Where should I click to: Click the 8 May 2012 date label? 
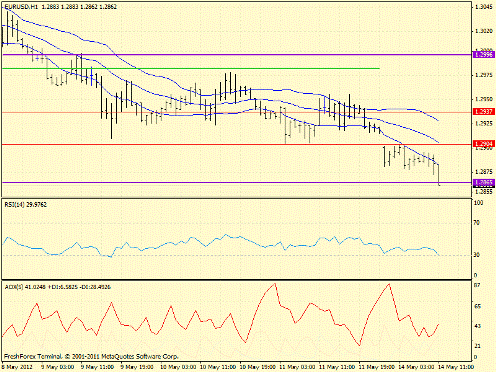click(17, 367)
